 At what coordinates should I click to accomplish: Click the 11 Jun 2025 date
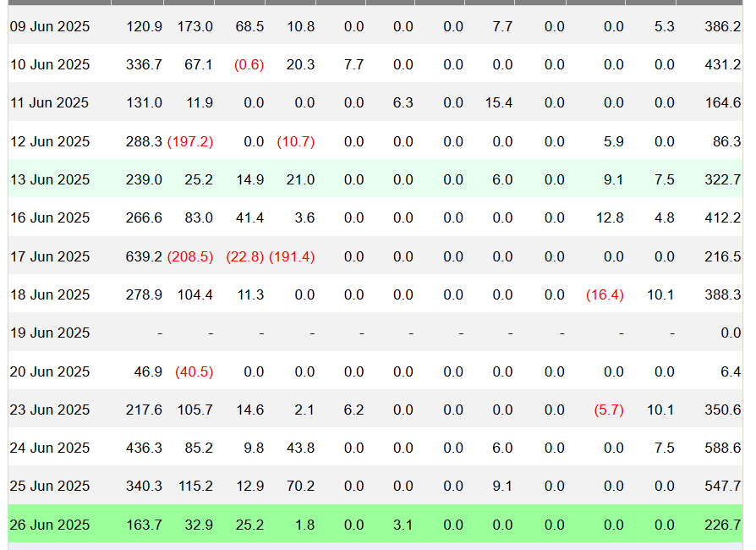[50, 102]
